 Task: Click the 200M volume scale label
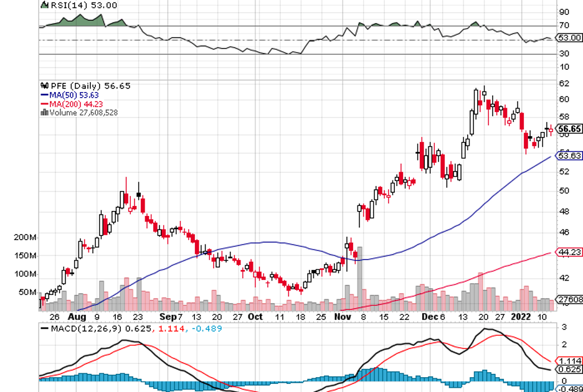pyautogui.click(x=26, y=238)
